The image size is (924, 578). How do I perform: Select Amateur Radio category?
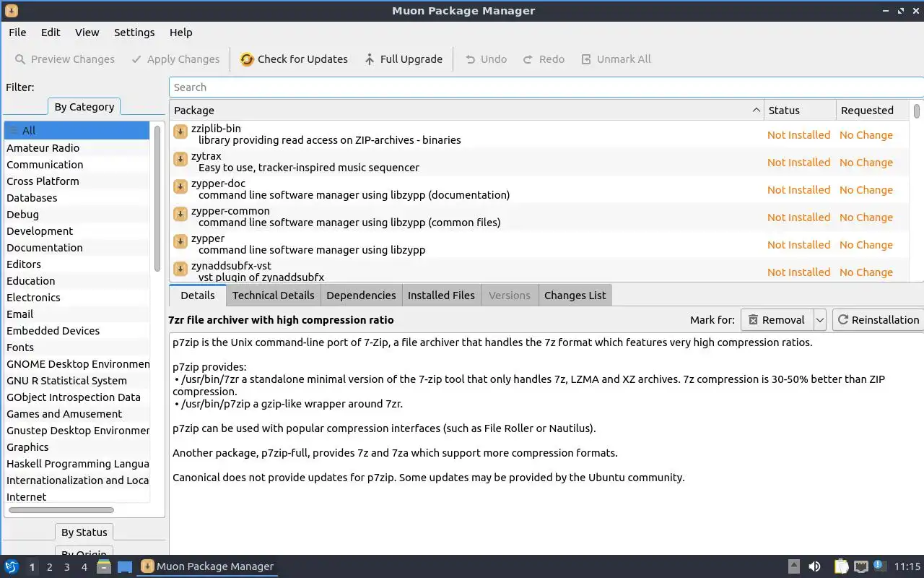[77, 148]
